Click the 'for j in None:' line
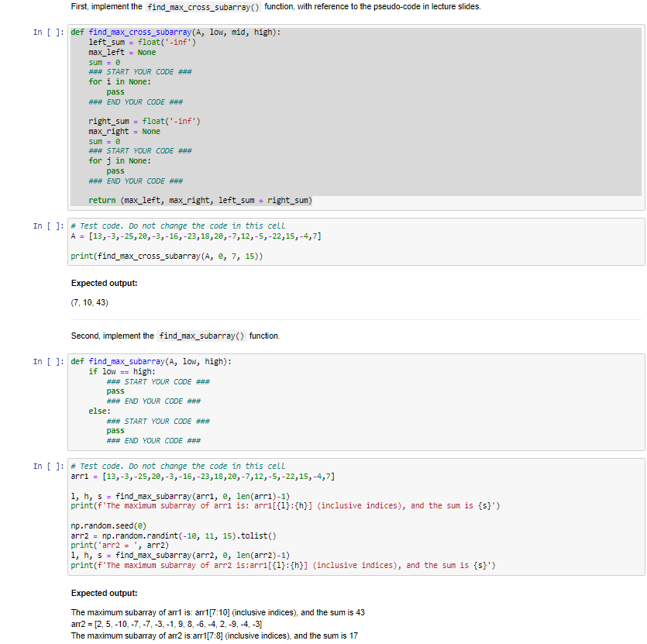The image size is (647, 644). pos(119,161)
